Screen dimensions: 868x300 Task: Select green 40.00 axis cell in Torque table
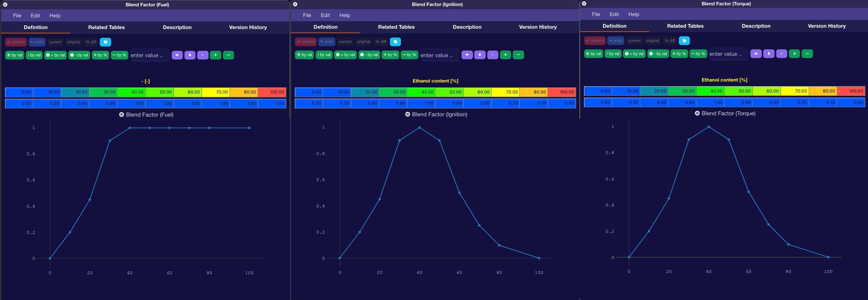710,91
